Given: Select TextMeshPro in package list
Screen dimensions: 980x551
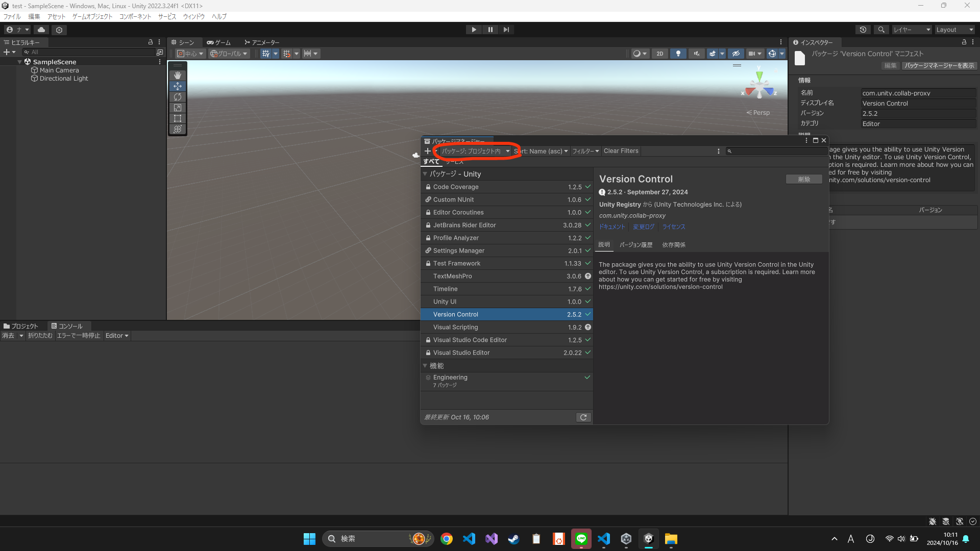Looking at the screenshot, I should coord(452,276).
